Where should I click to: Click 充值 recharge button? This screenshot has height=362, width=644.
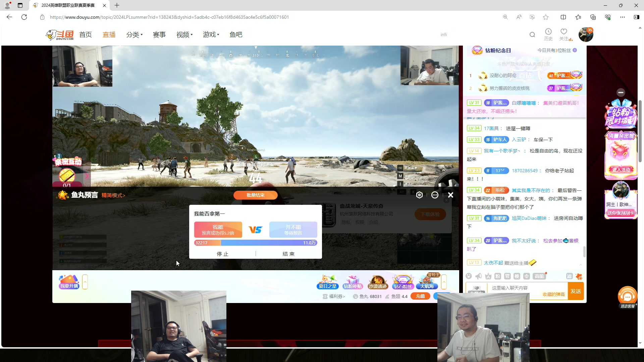(420, 296)
